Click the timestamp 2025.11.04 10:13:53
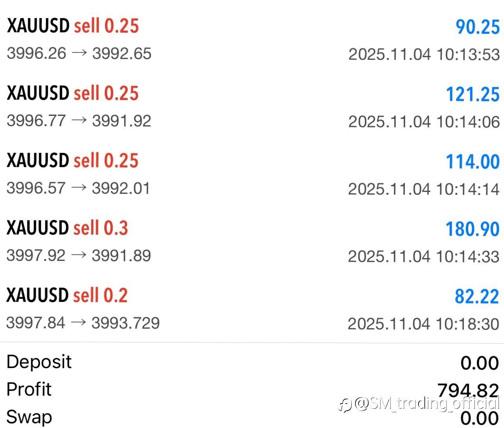The width and height of the screenshot is (504, 428). coord(424,54)
